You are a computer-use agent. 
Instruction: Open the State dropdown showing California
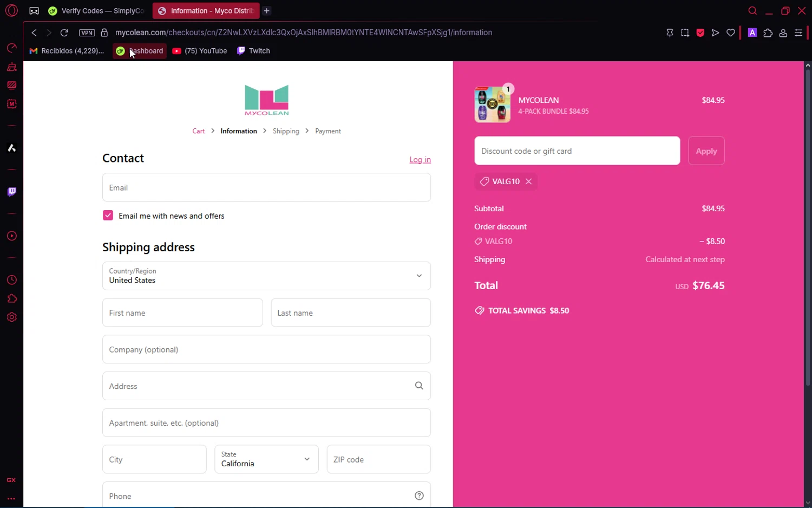266,459
